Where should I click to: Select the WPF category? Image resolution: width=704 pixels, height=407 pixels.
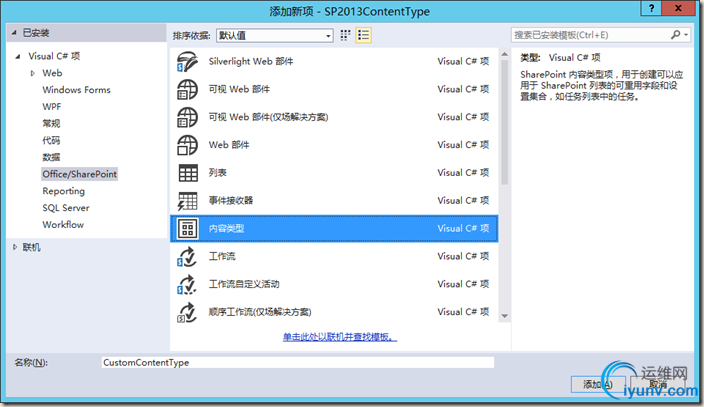tap(52, 106)
